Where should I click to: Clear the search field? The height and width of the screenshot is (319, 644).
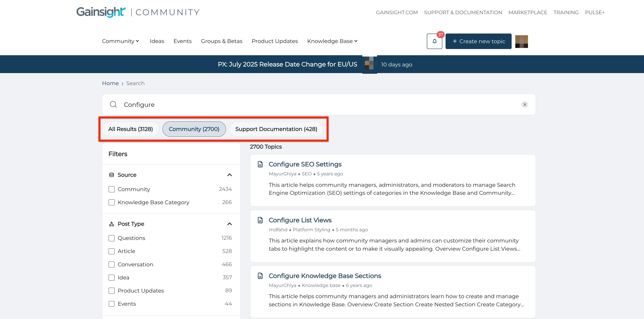[x=525, y=104]
